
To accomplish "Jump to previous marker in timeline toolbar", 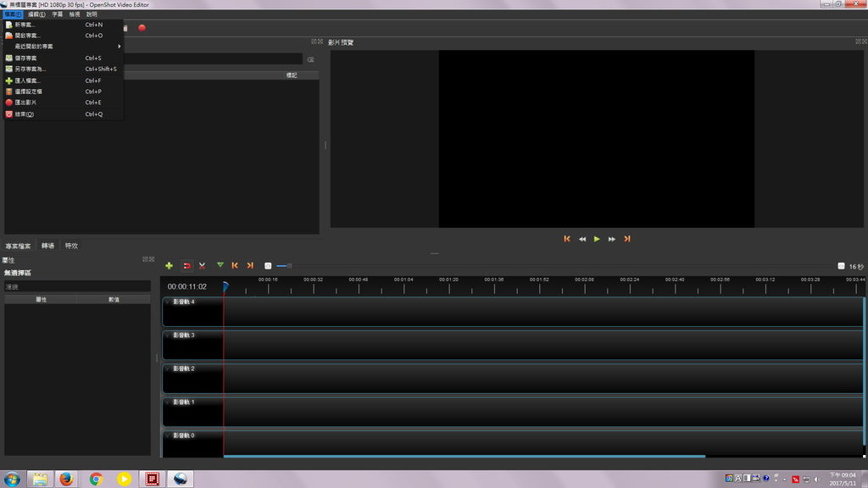I will (x=235, y=265).
